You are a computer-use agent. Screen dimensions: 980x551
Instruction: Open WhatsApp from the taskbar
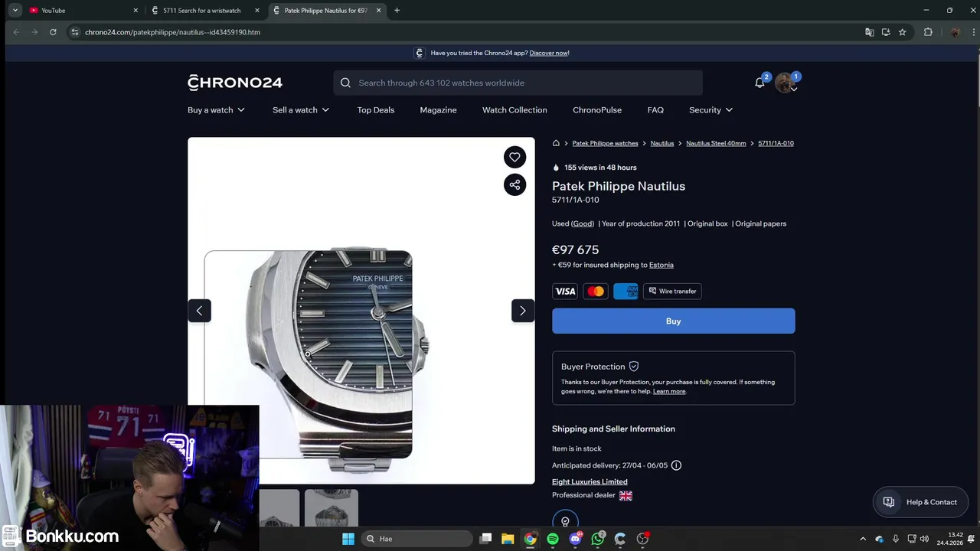598,539
